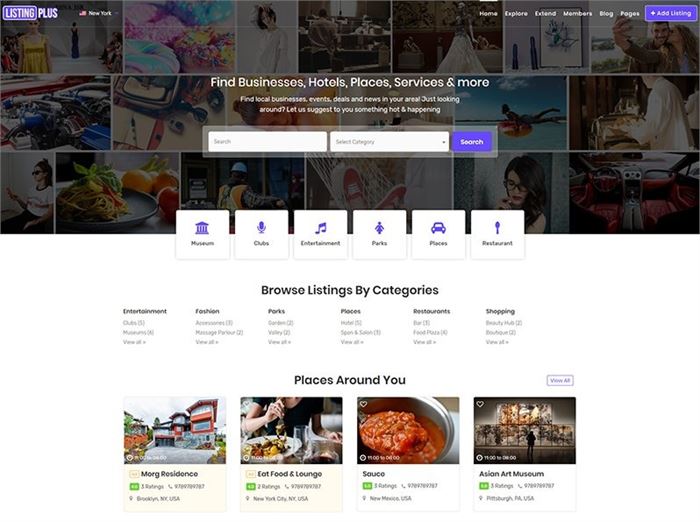This screenshot has width=700, height=522.
Task: Open the Select Category dropdown
Action: coord(390,142)
